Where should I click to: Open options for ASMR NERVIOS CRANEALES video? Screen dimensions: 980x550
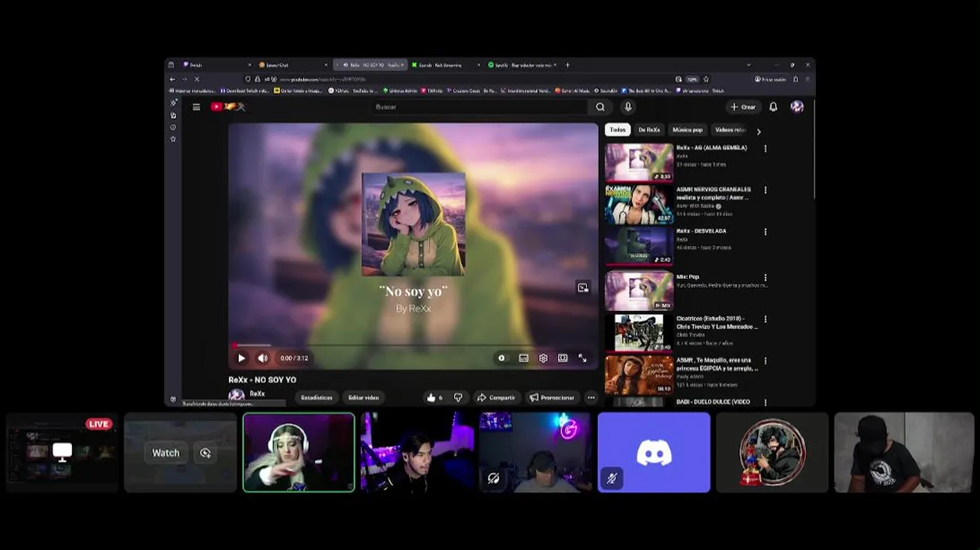[x=766, y=190]
